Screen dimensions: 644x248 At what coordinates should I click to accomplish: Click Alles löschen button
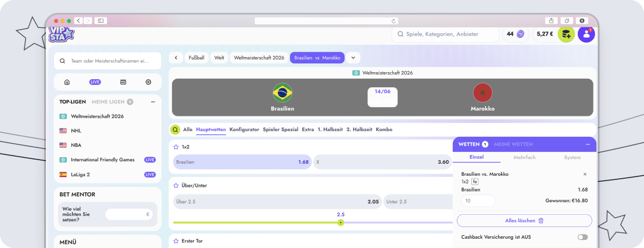[x=524, y=221]
